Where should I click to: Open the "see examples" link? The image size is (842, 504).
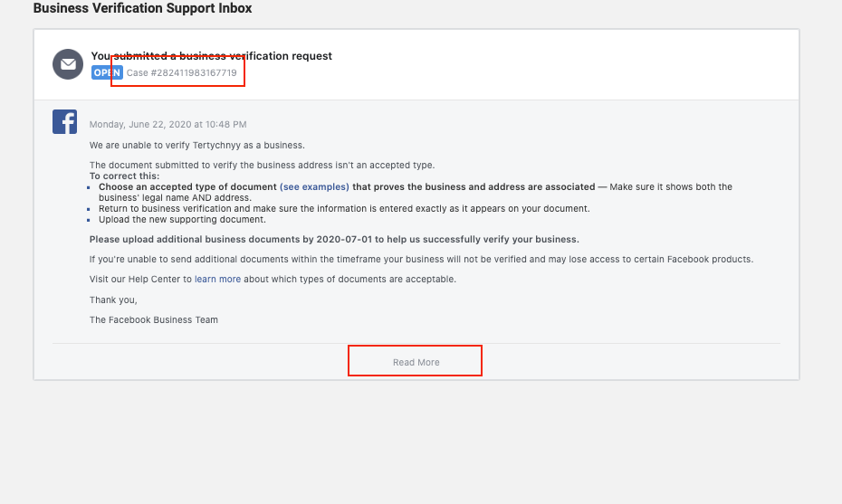click(314, 186)
